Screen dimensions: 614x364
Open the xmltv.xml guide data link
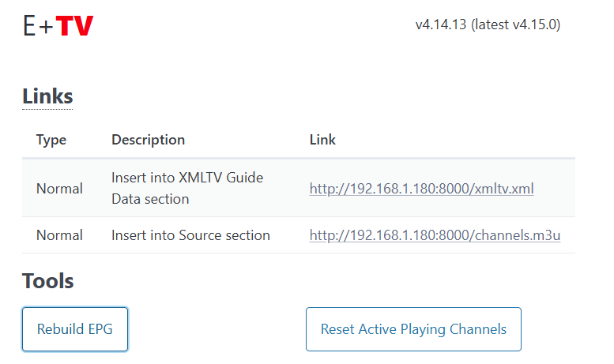(x=421, y=189)
